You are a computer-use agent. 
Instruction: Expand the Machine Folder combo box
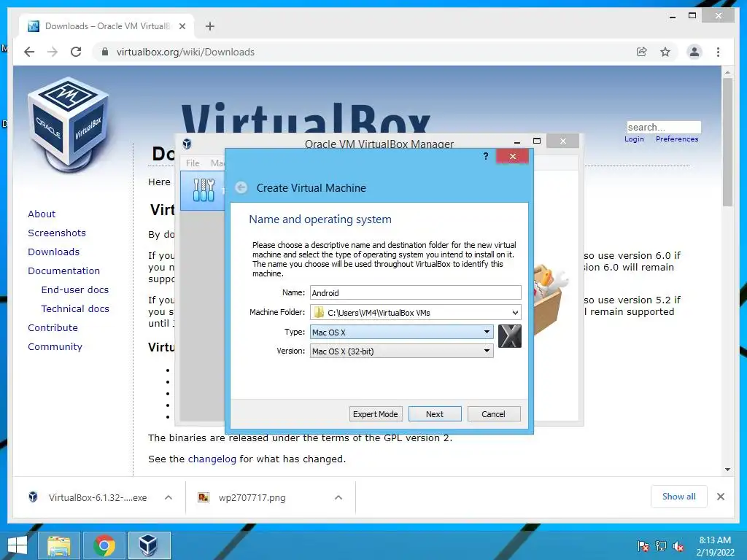click(515, 312)
